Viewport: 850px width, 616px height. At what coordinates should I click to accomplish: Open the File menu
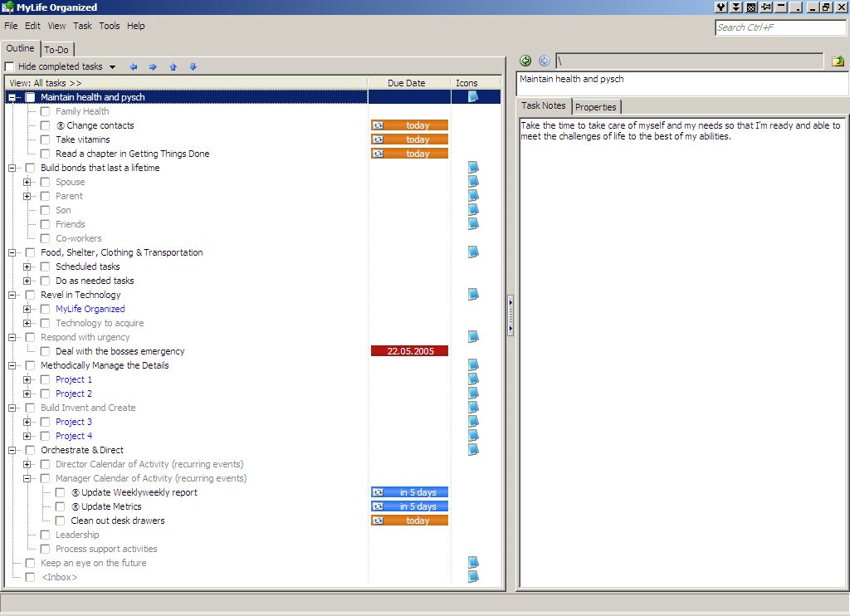[x=11, y=26]
